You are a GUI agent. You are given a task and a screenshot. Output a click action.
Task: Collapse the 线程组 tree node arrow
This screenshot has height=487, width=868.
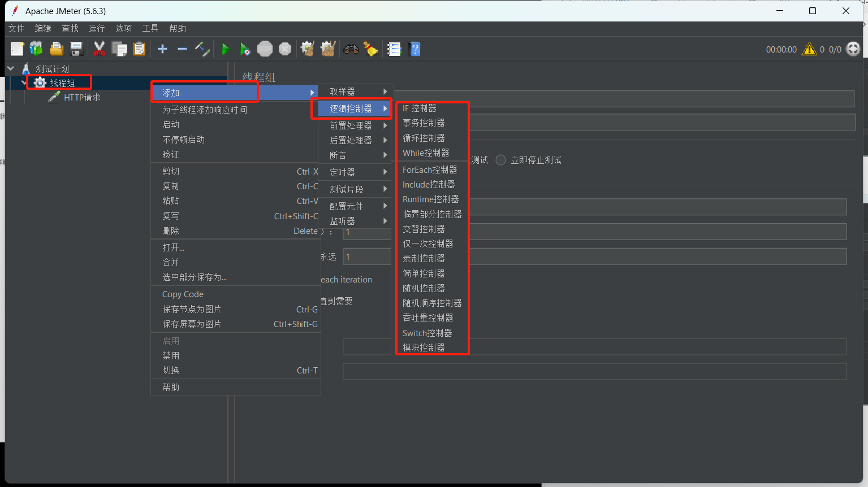[24, 82]
